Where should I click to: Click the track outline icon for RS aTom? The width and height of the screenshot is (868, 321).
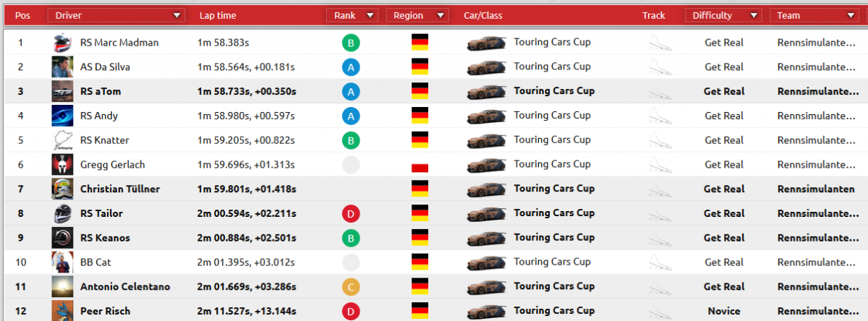657,92
